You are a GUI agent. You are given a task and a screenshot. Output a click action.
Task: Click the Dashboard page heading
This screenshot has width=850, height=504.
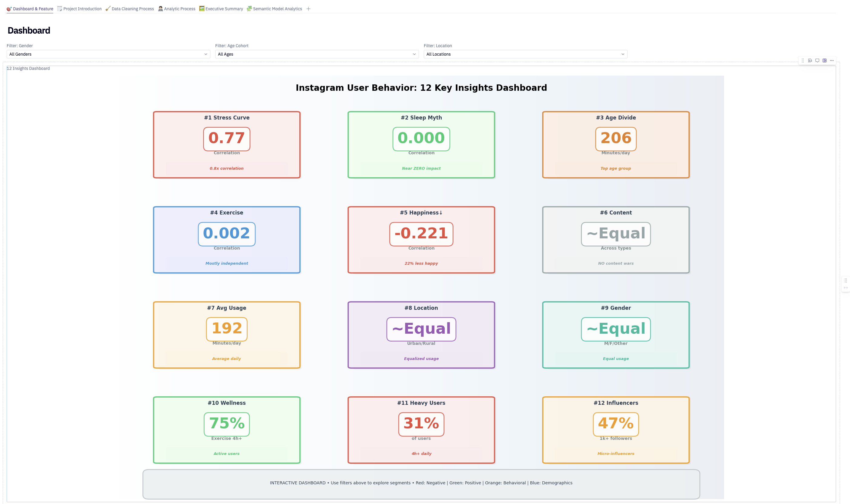point(29,31)
